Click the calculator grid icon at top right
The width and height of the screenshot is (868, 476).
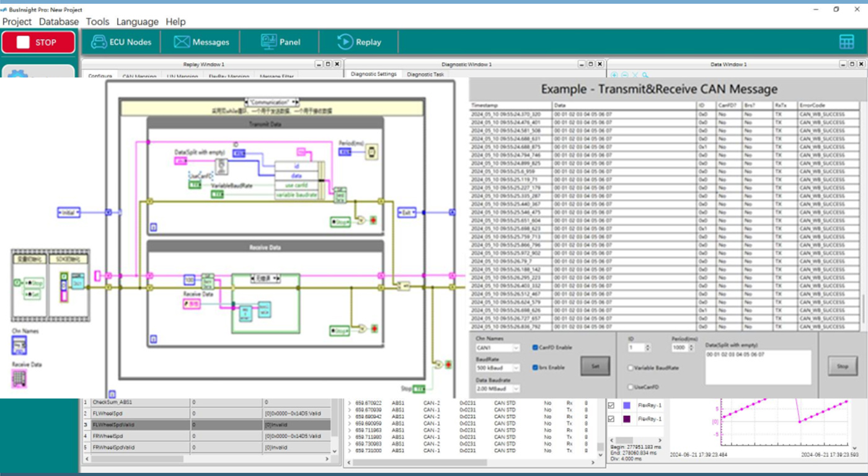pyautogui.click(x=846, y=42)
